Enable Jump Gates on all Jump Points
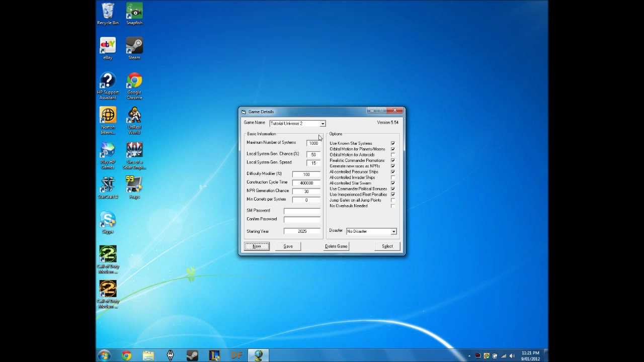The height and width of the screenshot is (362, 644). 393,200
